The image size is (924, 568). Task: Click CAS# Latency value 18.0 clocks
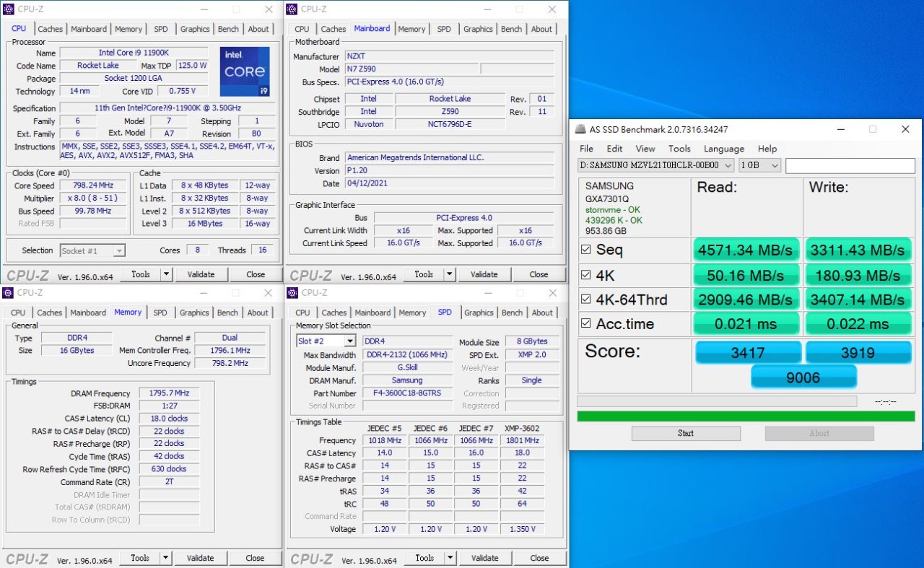[x=169, y=419]
